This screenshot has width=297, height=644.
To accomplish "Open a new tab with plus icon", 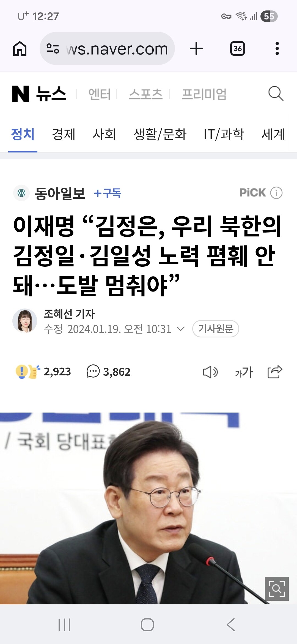I will pos(196,49).
